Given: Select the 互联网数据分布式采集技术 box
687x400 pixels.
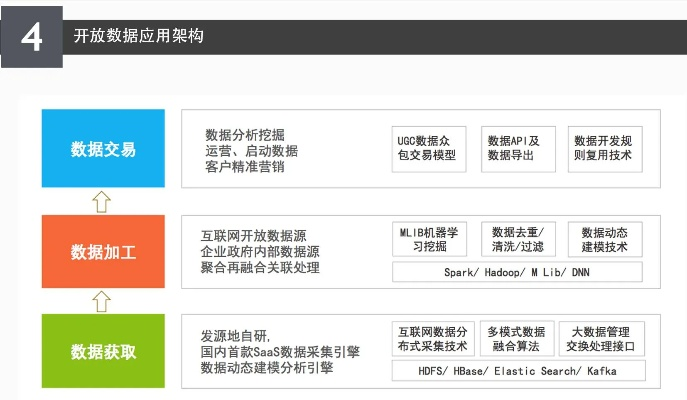Looking at the screenshot, I should (433, 339).
